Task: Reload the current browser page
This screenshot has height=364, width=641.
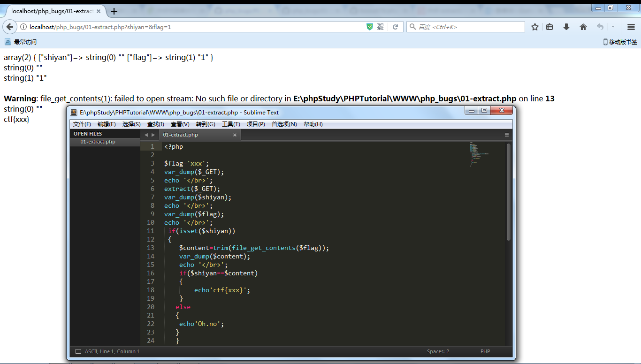Action: coord(396,27)
